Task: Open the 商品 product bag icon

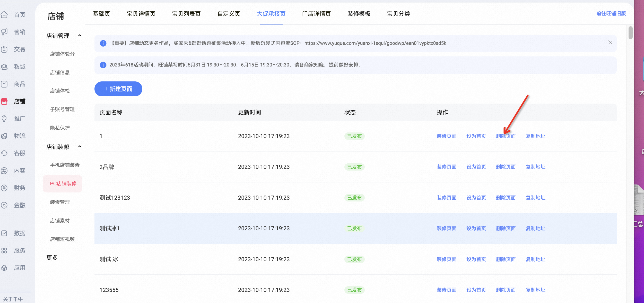Action: tap(4, 84)
